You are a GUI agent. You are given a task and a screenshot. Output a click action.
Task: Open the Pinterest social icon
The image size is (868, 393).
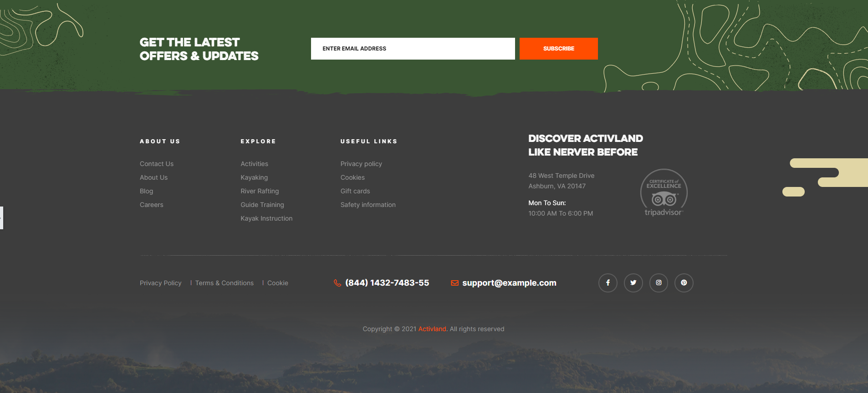click(684, 283)
